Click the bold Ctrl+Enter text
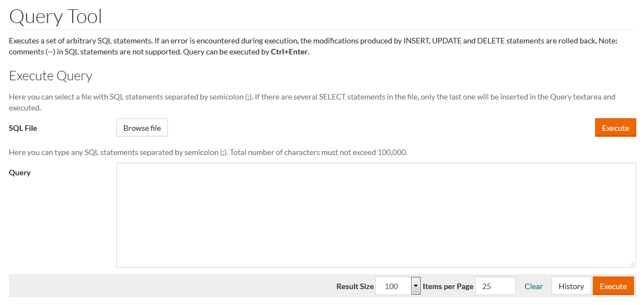Viewport: 644px width, 305px height. (x=290, y=52)
